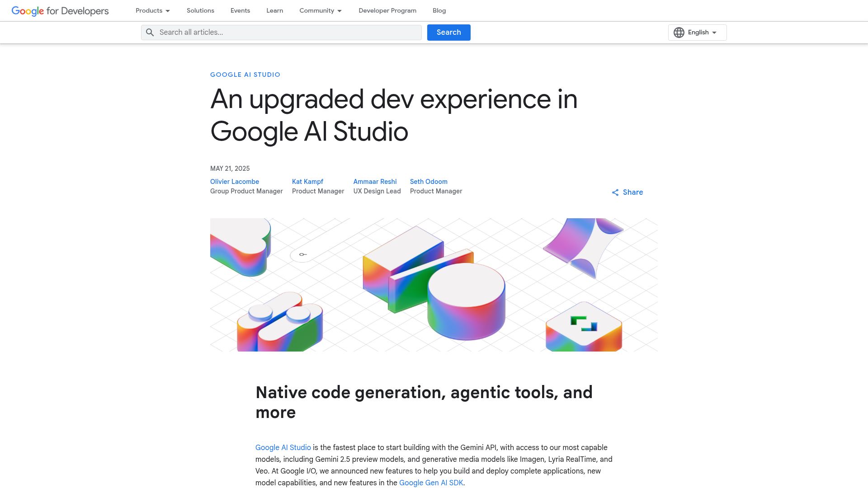
Task: Open the English language selector
Action: pos(697,33)
